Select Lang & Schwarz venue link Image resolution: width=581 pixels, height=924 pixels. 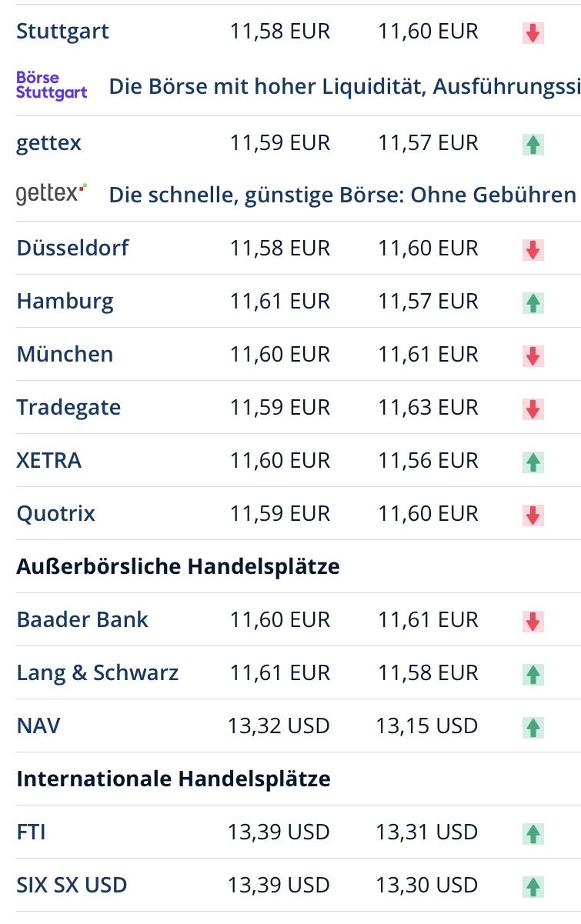97,673
